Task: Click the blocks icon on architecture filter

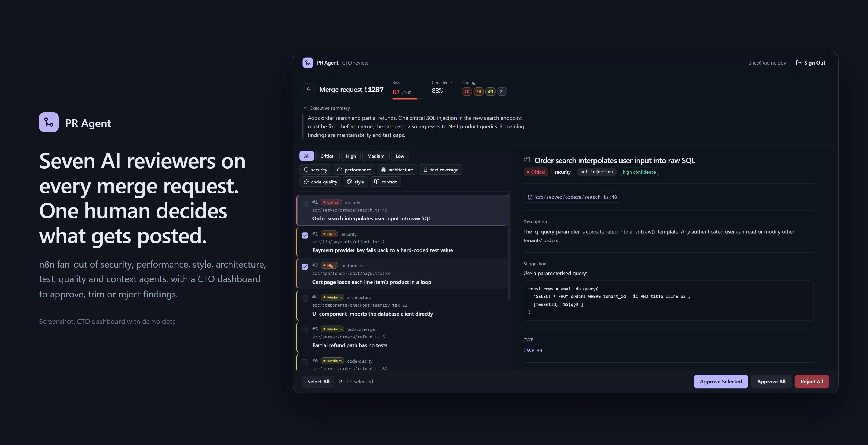Action: [x=384, y=170]
